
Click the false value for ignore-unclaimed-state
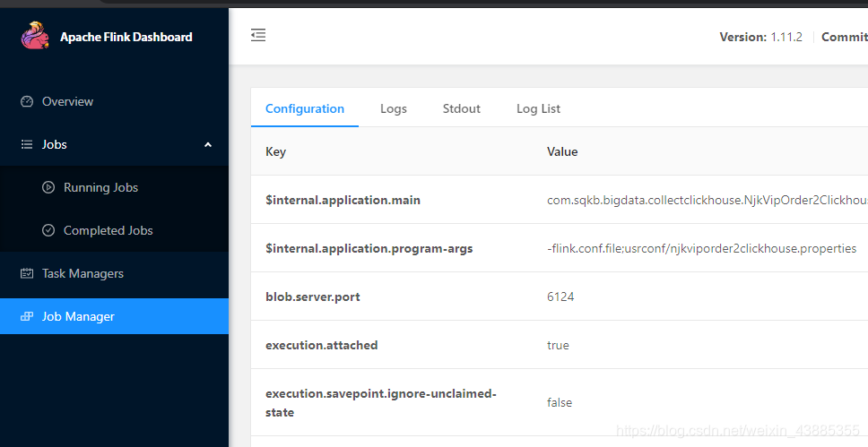pos(560,403)
